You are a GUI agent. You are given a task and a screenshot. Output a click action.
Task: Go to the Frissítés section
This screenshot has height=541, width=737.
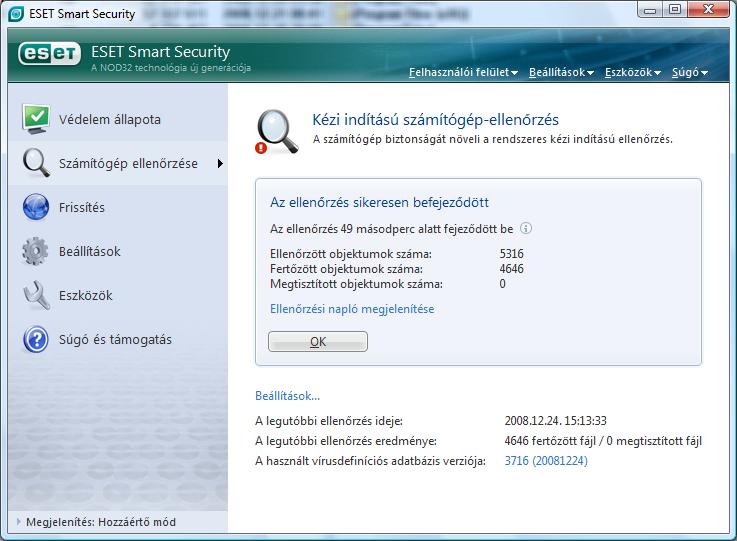(118, 207)
